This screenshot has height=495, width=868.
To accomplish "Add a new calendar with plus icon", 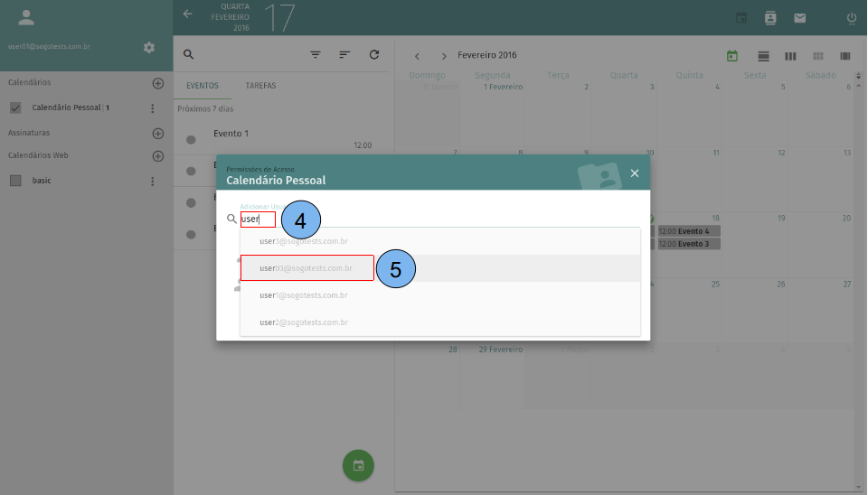I will pyautogui.click(x=158, y=83).
